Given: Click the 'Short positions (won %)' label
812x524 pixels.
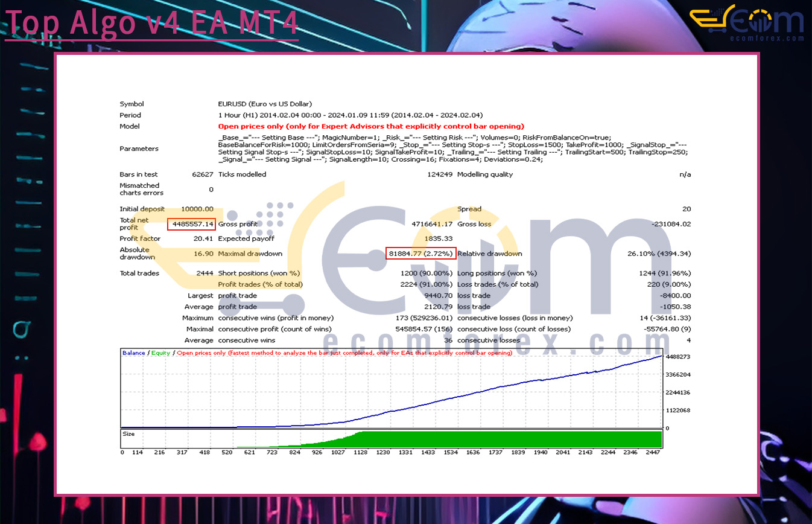Looking at the screenshot, I should pyautogui.click(x=259, y=273).
